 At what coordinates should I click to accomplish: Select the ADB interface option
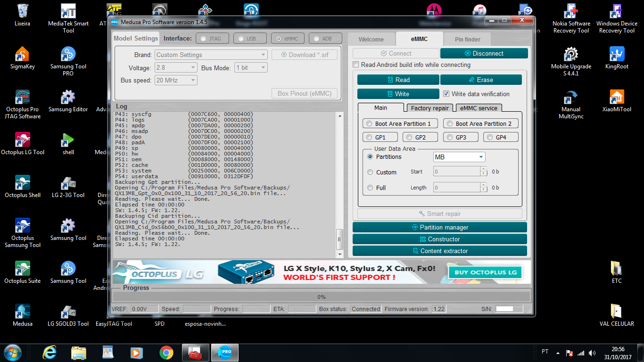click(x=326, y=39)
